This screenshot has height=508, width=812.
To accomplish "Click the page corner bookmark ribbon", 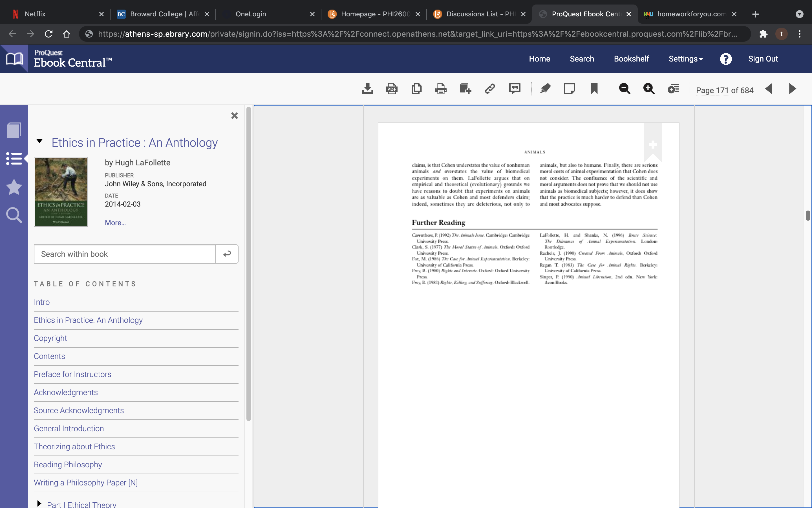I will click(653, 143).
